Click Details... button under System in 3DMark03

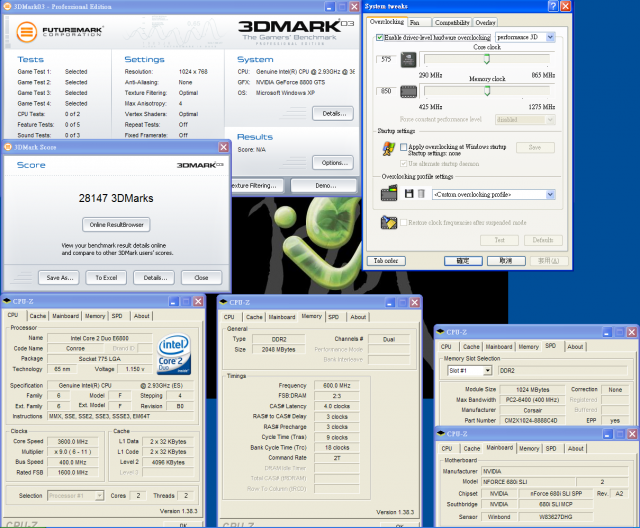pyautogui.click(x=333, y=113)
